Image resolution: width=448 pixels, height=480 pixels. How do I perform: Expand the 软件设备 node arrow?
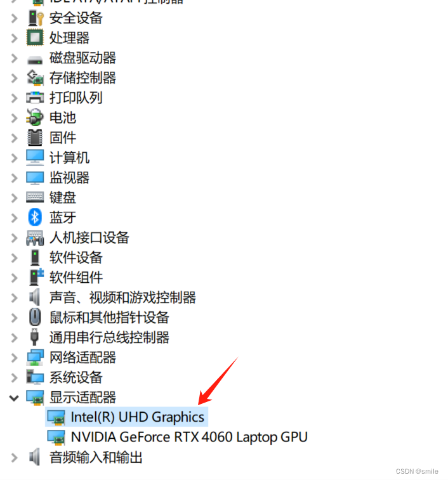pos(14,258)
